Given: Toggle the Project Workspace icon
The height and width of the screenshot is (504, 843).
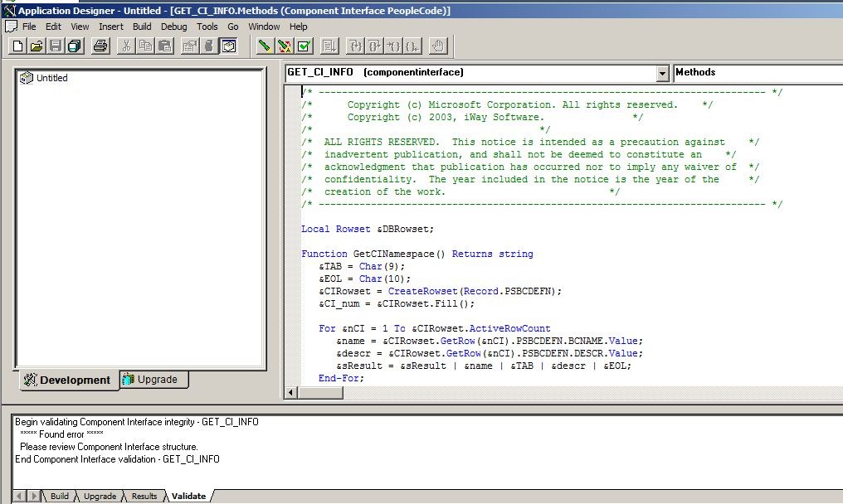Looking at the screenshot, I should (x=228, y=46).
